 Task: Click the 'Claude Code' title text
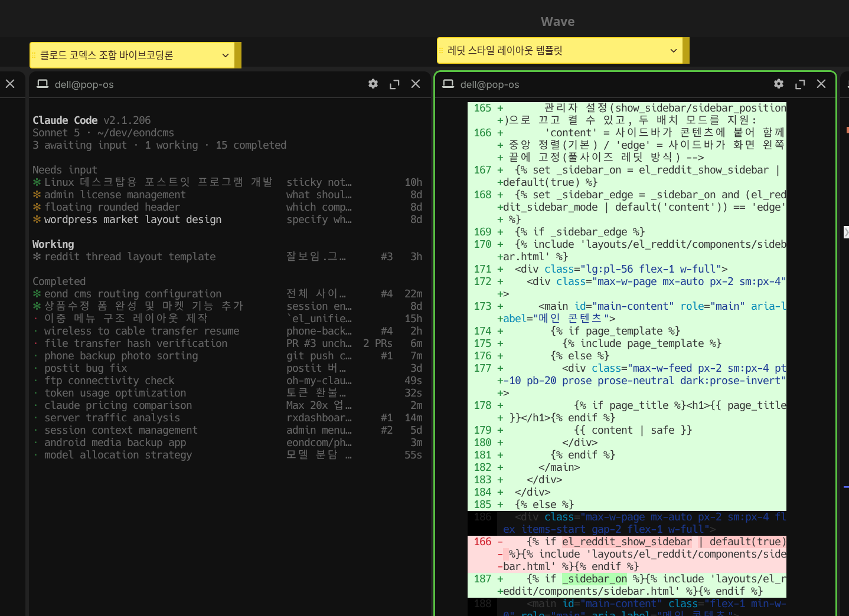[x=65, y=120]
